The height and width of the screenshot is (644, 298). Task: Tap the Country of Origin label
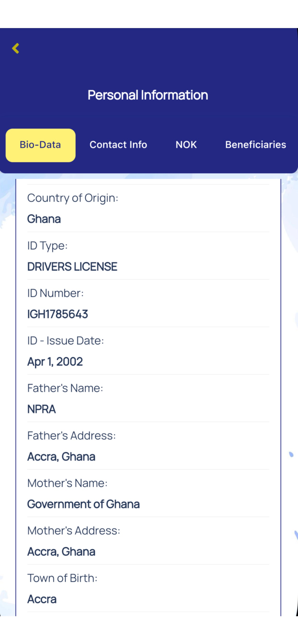click(73, 198)
